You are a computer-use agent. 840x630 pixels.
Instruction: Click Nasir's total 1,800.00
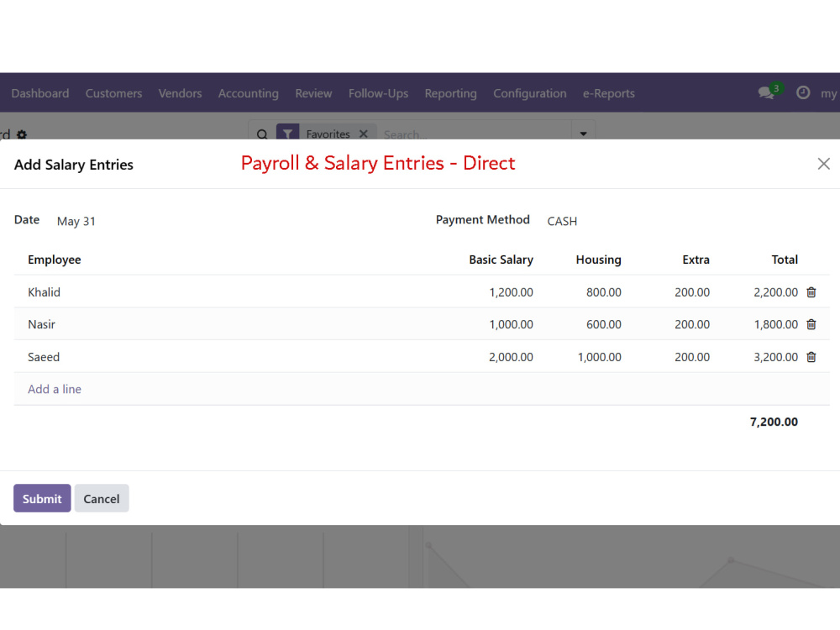775,324
